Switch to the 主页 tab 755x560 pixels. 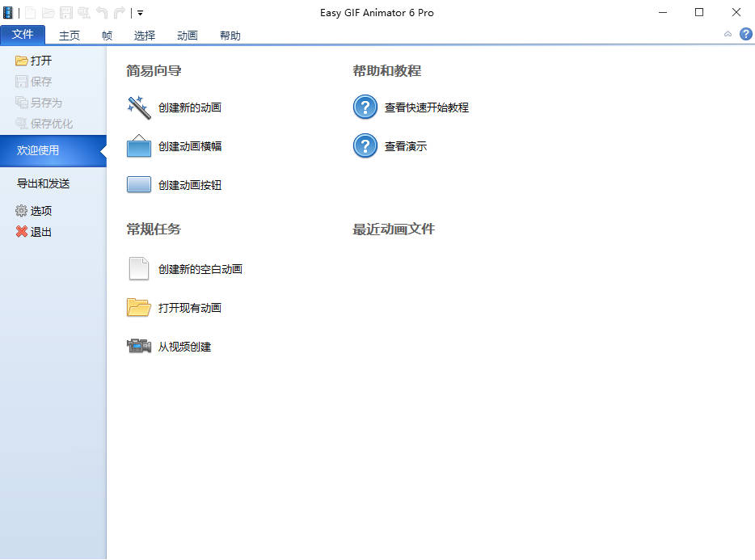pos(70,36)
